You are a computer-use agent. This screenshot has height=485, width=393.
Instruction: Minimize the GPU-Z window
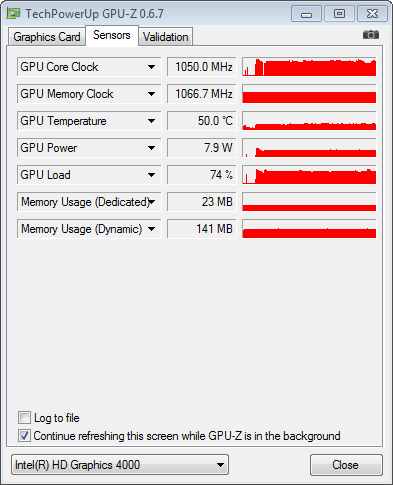(306, 14)
